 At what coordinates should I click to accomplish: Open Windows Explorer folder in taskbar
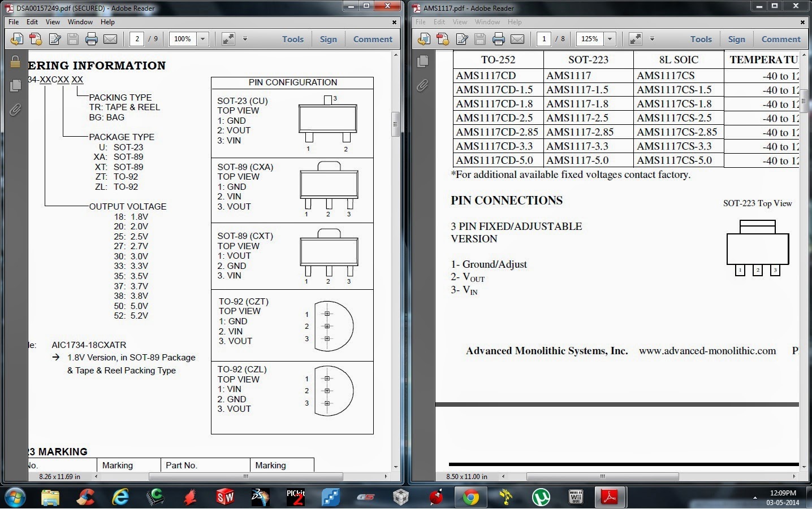50,497
